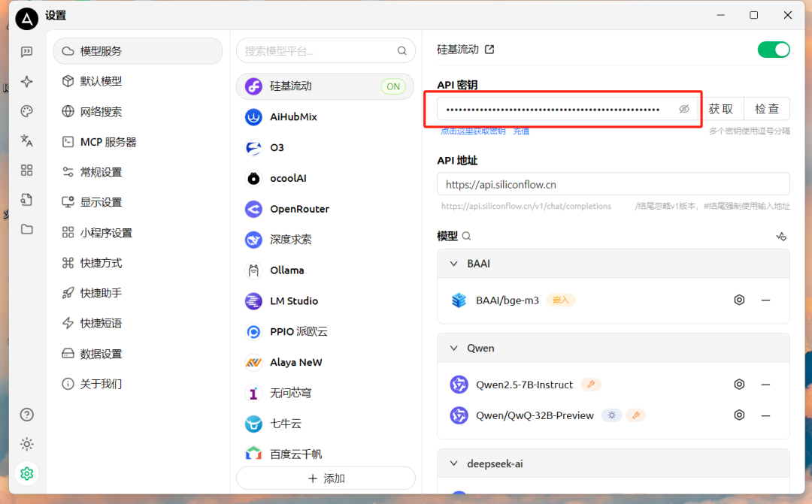This screenshot has width=812, height=504.
Task: Open settings for Qwen/QwQ-32B-Preview model
Action: [740, 415]
